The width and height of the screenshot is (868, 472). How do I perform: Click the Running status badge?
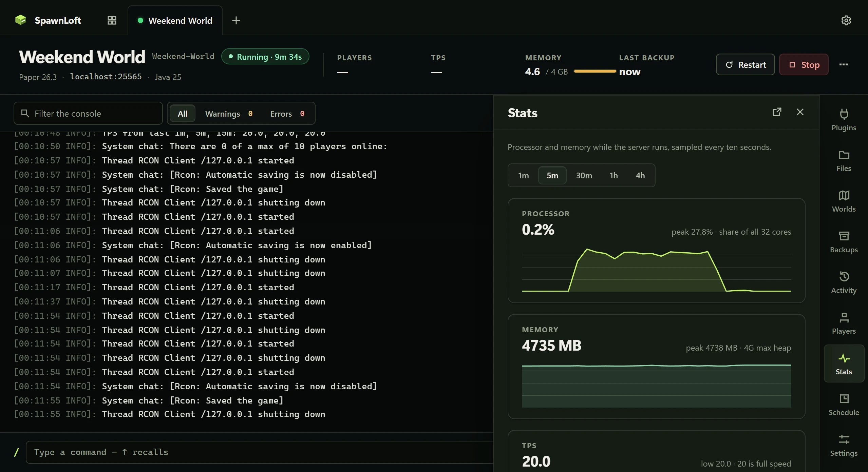click(265, 57)
